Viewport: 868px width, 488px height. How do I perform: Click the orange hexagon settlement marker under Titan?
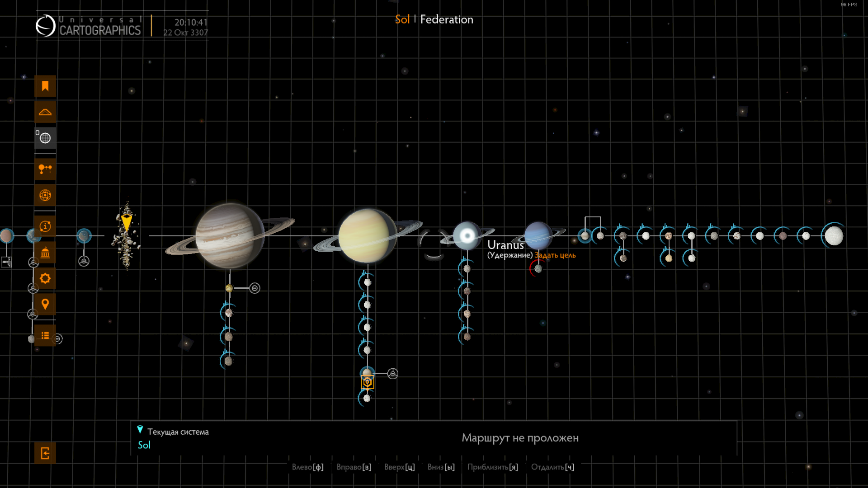[x=368, y=382]
